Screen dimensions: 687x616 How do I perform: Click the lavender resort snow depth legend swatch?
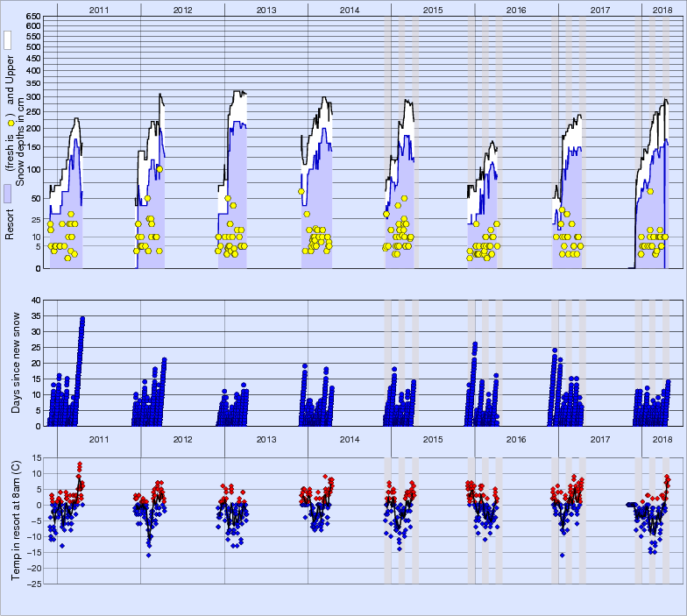pos(7,194)
